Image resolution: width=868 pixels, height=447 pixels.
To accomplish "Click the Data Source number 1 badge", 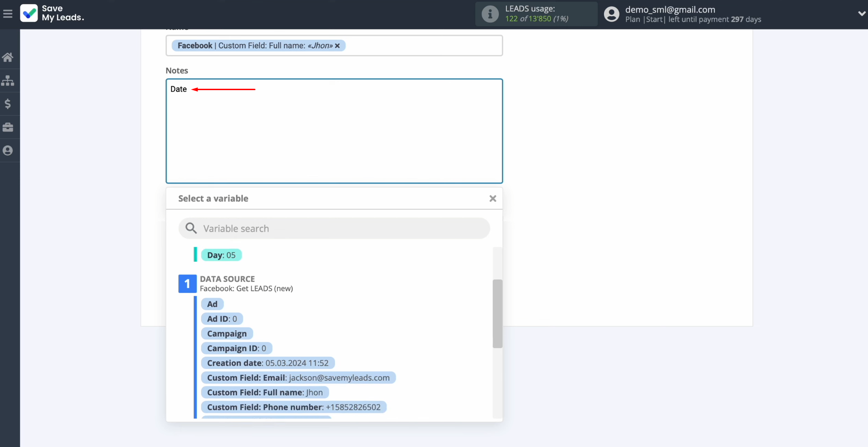I will coord(187,284).
